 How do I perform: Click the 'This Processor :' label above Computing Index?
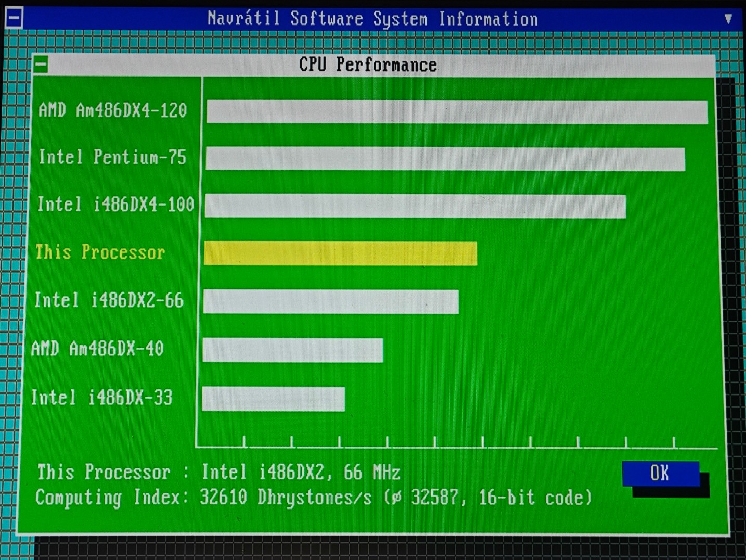tap(113, 472)
